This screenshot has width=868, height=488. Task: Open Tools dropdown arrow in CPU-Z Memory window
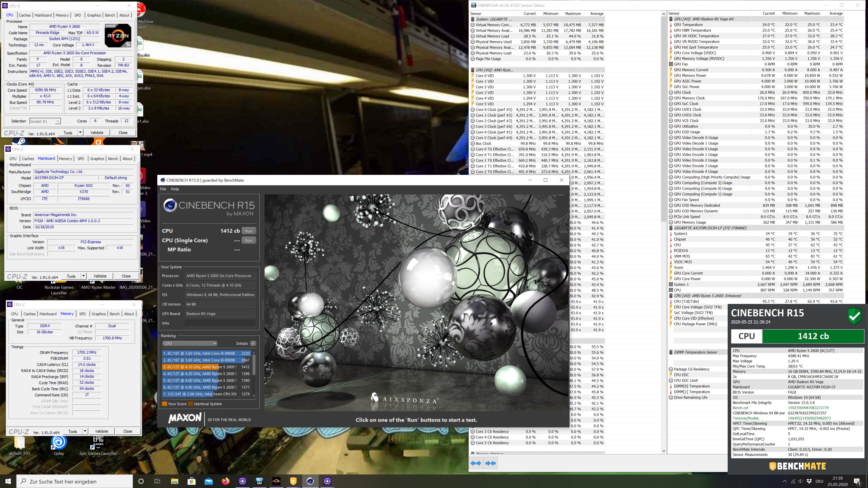click(x=85, y=431)
